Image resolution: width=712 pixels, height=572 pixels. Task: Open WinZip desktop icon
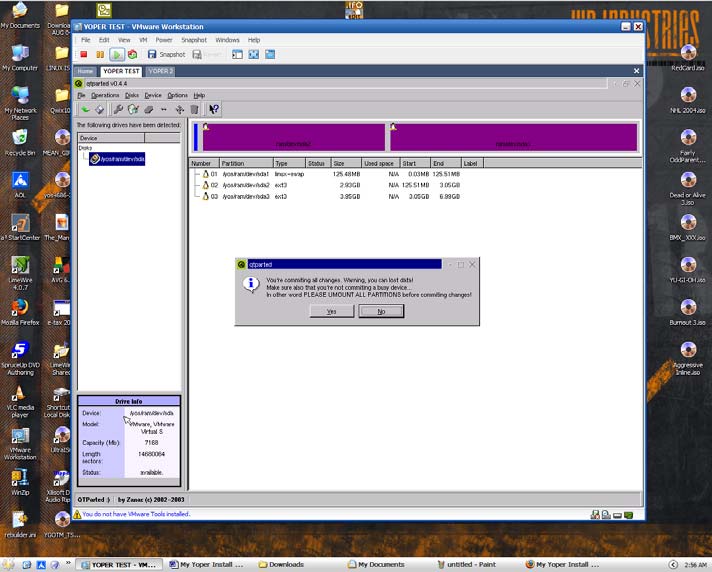(20, 482)
